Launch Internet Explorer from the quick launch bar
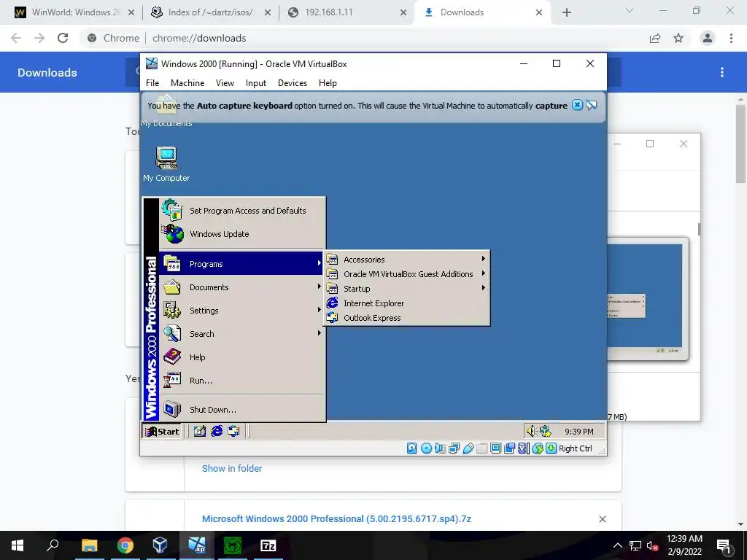Image resolution: width=747 pixels, height=560 pixels. pyautogui.click(x=217, y=432)
